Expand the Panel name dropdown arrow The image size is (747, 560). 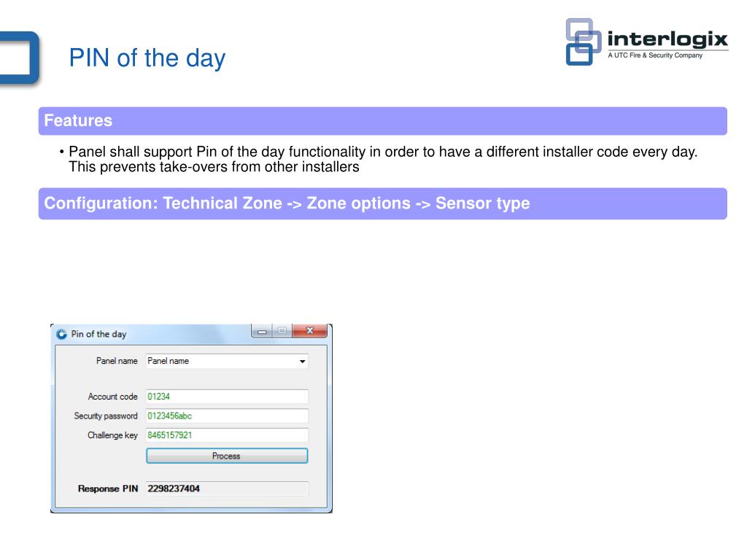pos(302,362)
